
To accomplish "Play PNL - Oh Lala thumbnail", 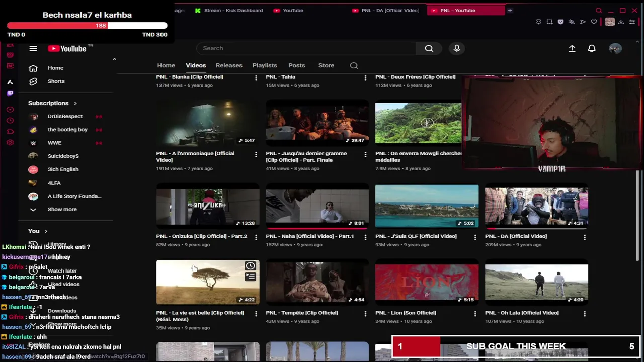I will tap(536, 283).
